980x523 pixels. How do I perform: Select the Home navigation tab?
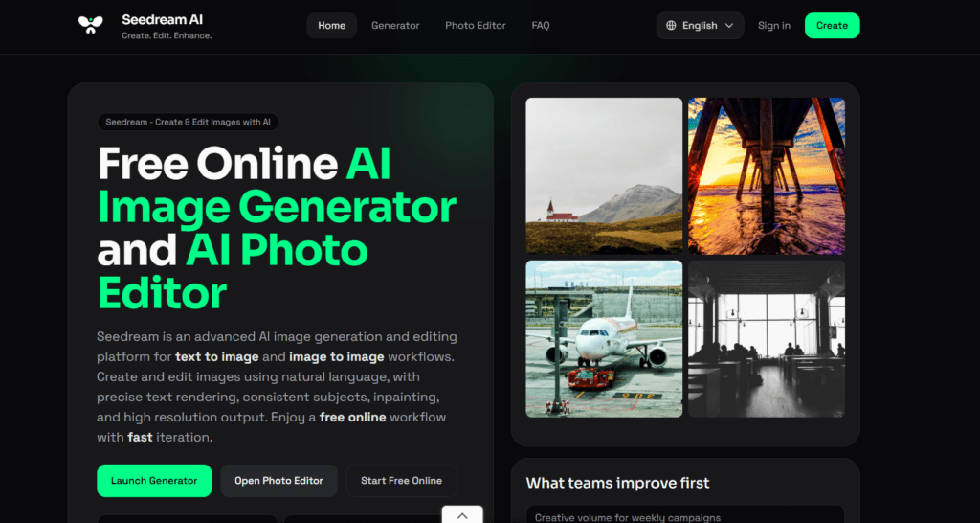[x=331, y=26]
